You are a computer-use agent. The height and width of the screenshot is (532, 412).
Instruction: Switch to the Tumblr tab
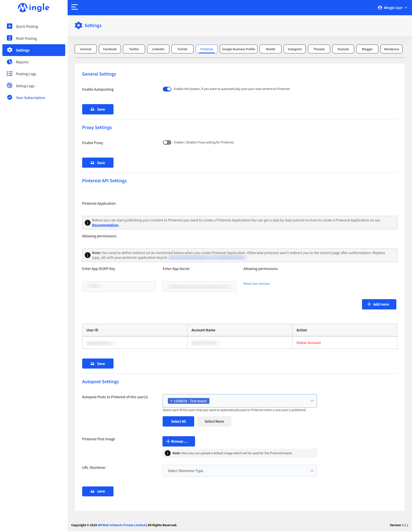click(182, 49)
